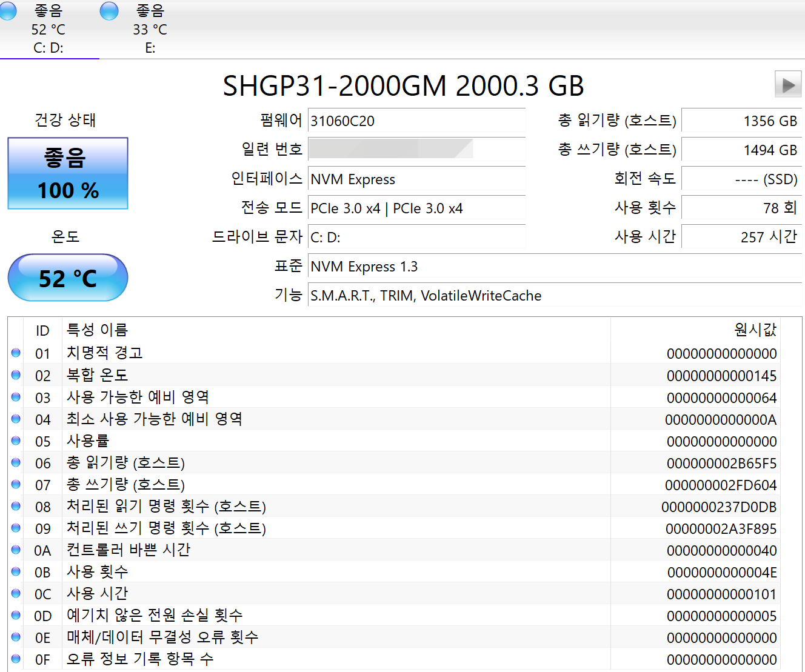Screen dimensions: 805x672
Task: Click status dot for row 07 총 쓰기량
Action: pyautogui.click(x=16, y=484)
